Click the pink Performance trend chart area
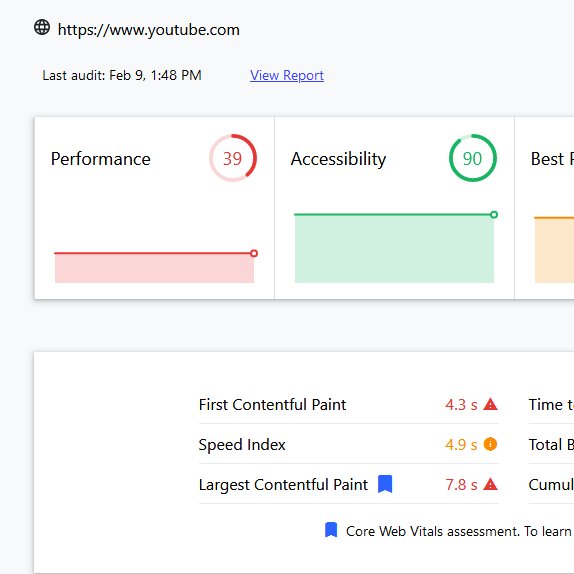Viewport: 574px width, 574px height. [x=154, y=268]
